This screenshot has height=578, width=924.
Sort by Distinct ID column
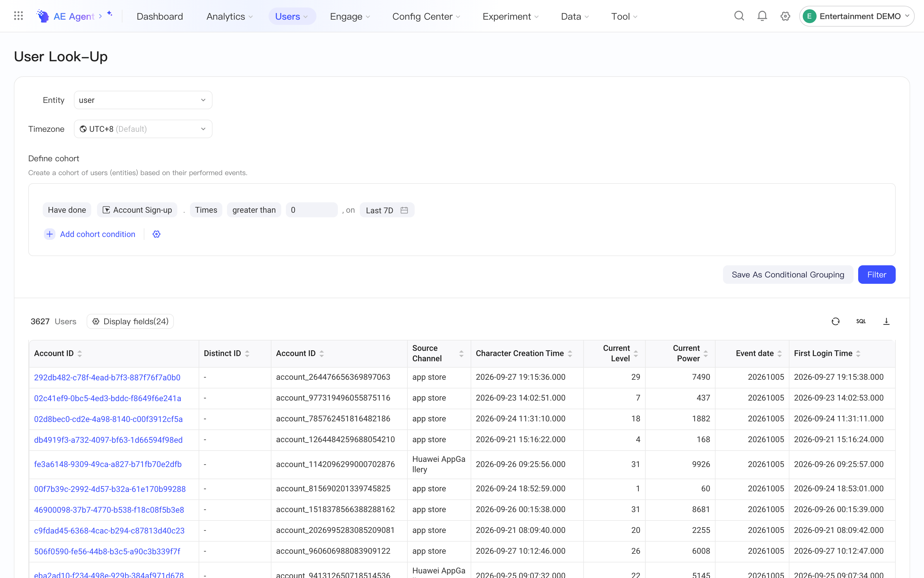click(247, 354)
